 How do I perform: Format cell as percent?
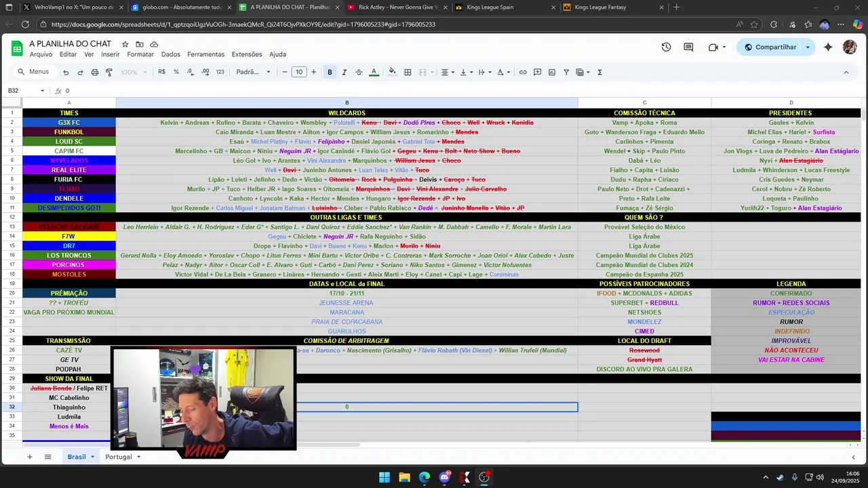coord(176,72)
